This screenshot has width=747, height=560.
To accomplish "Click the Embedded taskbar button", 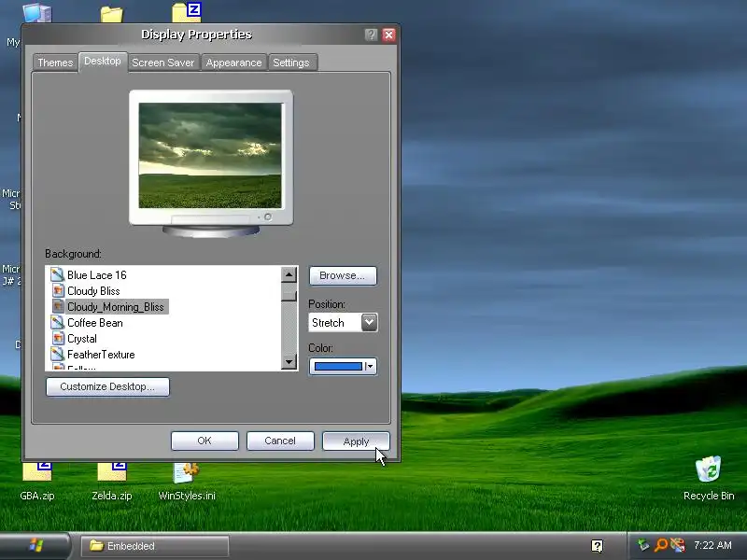I will pos(155,546).
